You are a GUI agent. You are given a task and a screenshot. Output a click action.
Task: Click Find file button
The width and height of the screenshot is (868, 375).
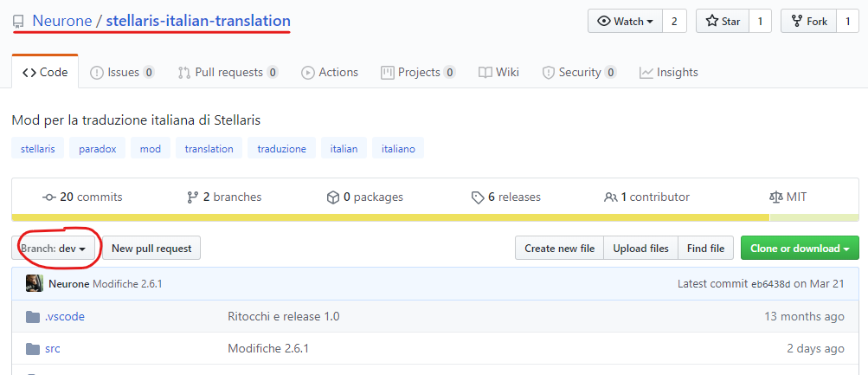[706, 249]
